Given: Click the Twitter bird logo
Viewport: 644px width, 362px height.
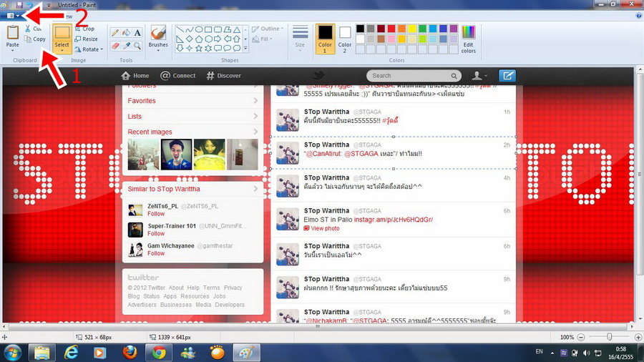Looking at the screenshot, I should 318,76.
